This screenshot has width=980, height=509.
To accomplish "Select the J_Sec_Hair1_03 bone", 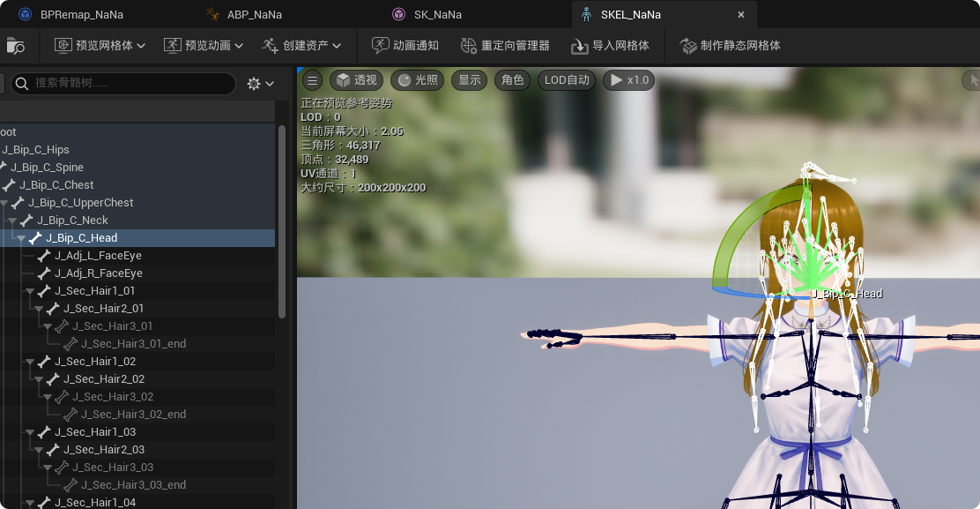I will (x=95, y=431).
